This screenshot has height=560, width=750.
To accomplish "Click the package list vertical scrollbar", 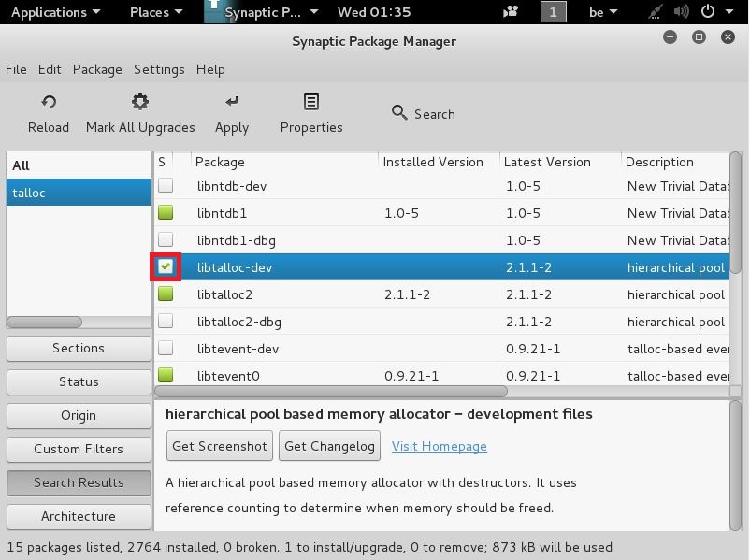I will (x=736, y=213).
